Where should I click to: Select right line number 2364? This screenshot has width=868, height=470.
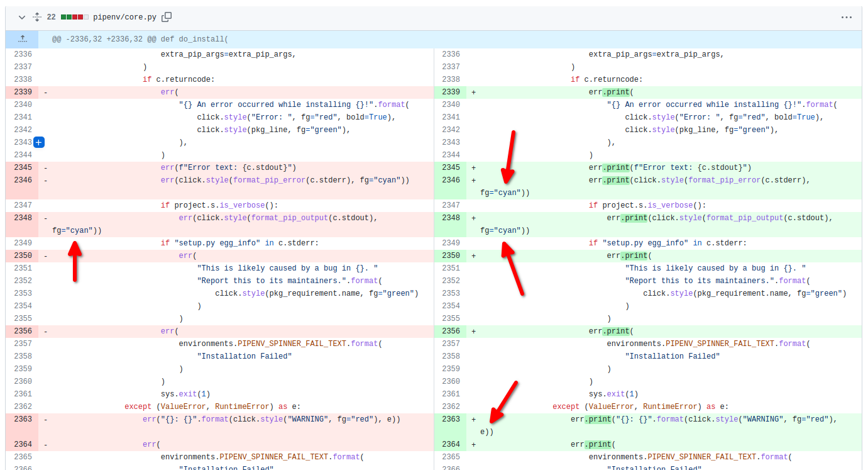tap(451, 444)
